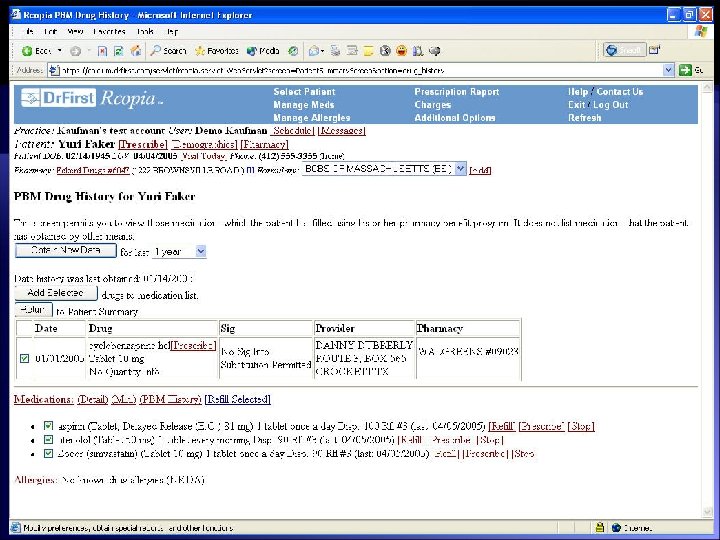720x540 pixels.
Task: Click the Edit page icon
Action: [x=352, y=51]
